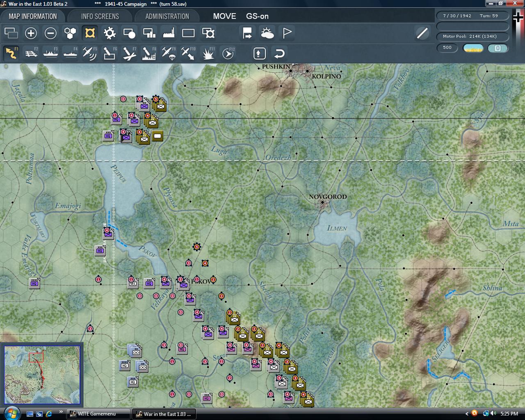The width and height of the screenshot is (525, 420).
Task: Click the gear-shaped map toolbar icon
Action: 110,33
